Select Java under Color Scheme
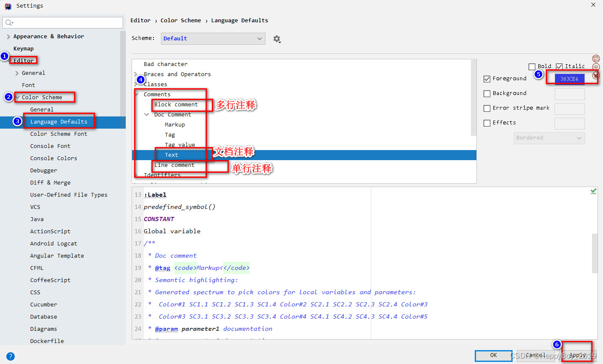This screenshot has width=603, height=364. point(37,219)
